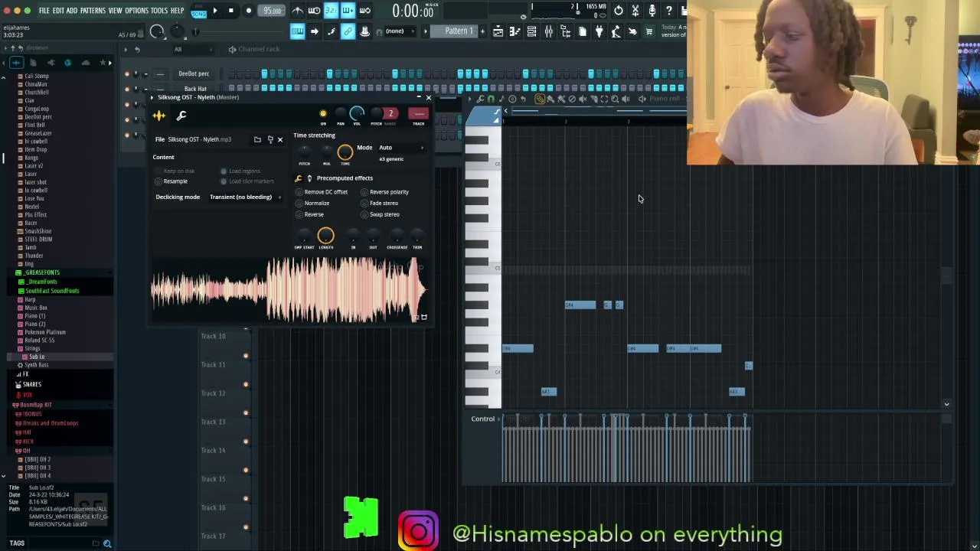The height and width of the screenshot is (551, 980).
Task: Select the Paint brush tool in piano roll
Action: click(x=550, y=99)
